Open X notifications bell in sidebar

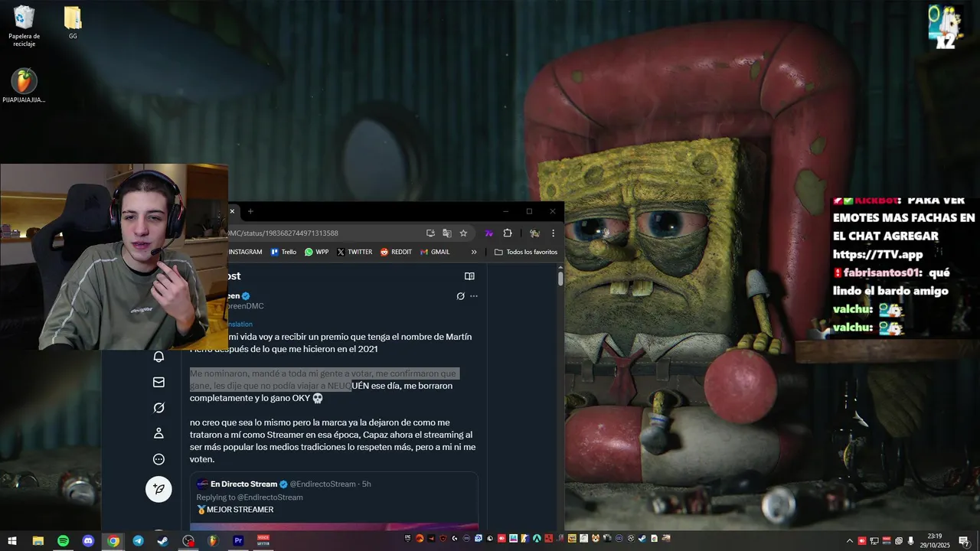[x=159, y=357]
